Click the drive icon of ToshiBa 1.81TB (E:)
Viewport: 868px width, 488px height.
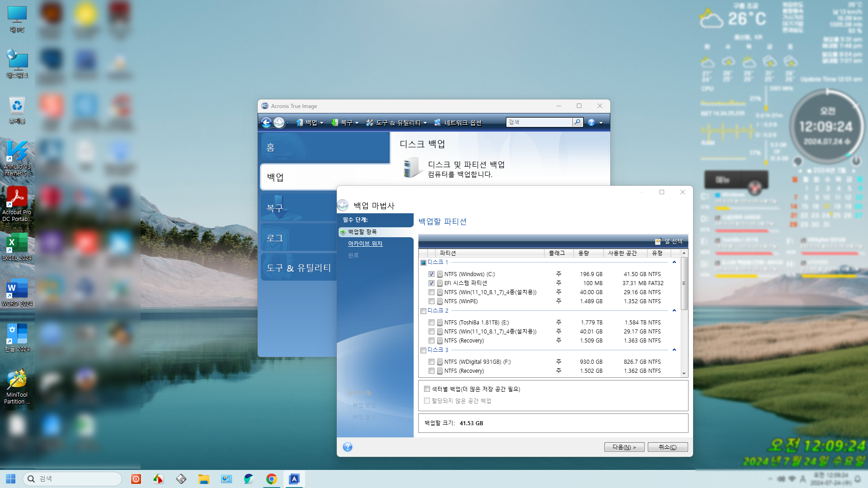click(x=439, y=323)
